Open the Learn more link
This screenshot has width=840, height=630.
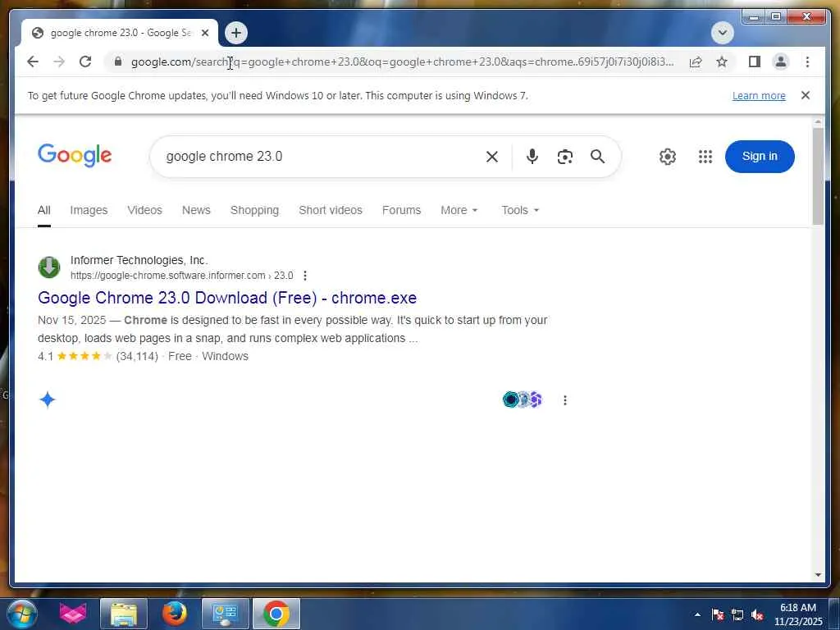click(759, 95)
